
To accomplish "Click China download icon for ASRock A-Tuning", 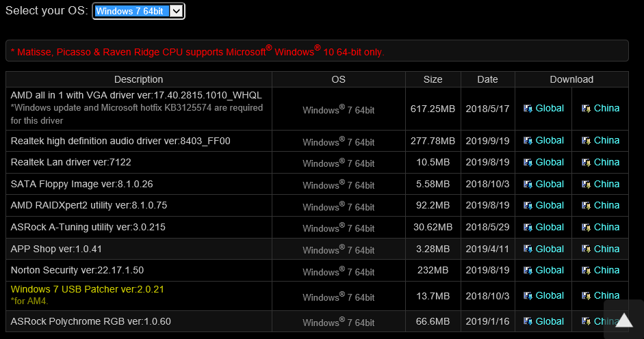I will coord(586,228).
